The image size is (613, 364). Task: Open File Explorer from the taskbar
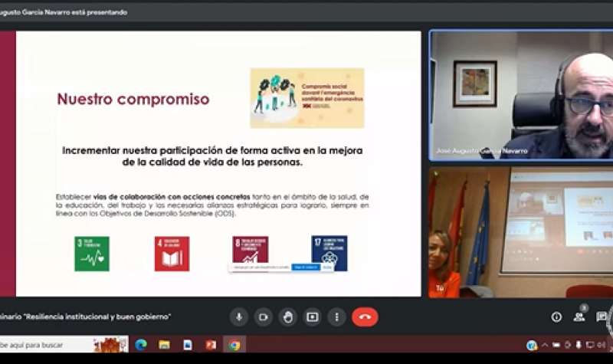click(164, 345)
